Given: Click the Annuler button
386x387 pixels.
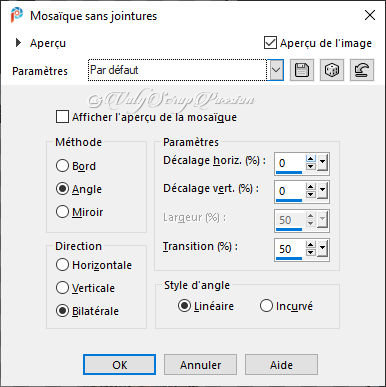Looking at the screenshot, I should (x=200, y=365).
